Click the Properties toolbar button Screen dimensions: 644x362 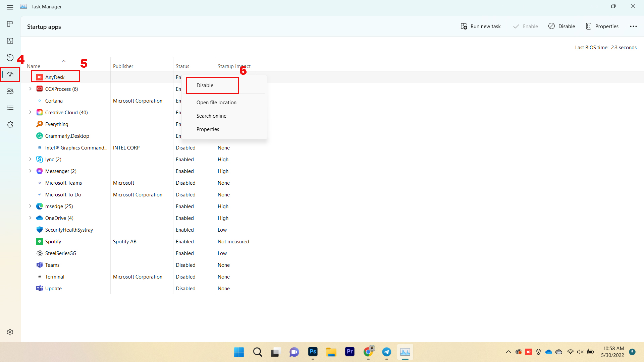(602, 26)
